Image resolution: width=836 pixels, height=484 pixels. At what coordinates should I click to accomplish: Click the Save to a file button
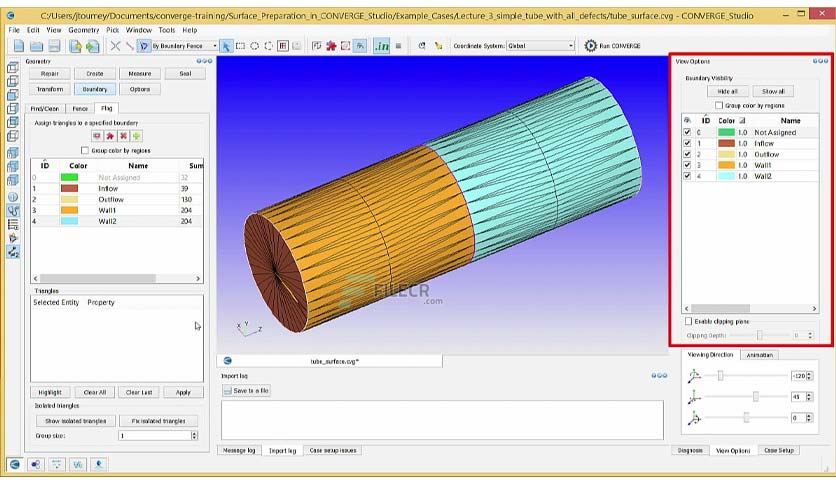(246, 391)
